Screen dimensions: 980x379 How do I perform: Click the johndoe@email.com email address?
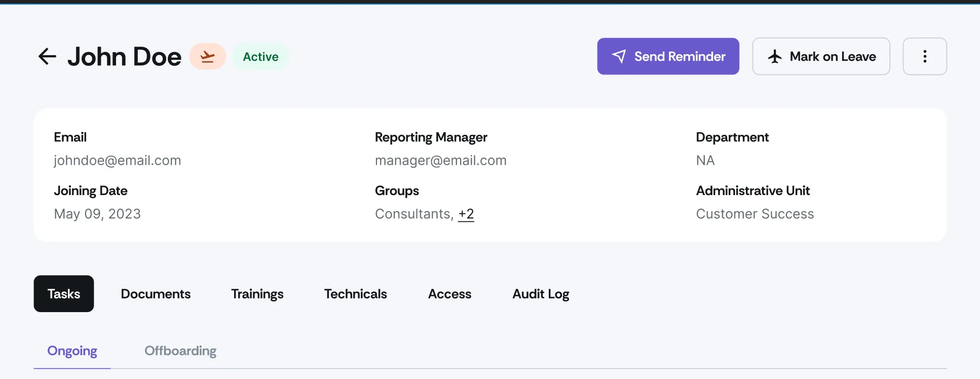[x=118, y=160]
